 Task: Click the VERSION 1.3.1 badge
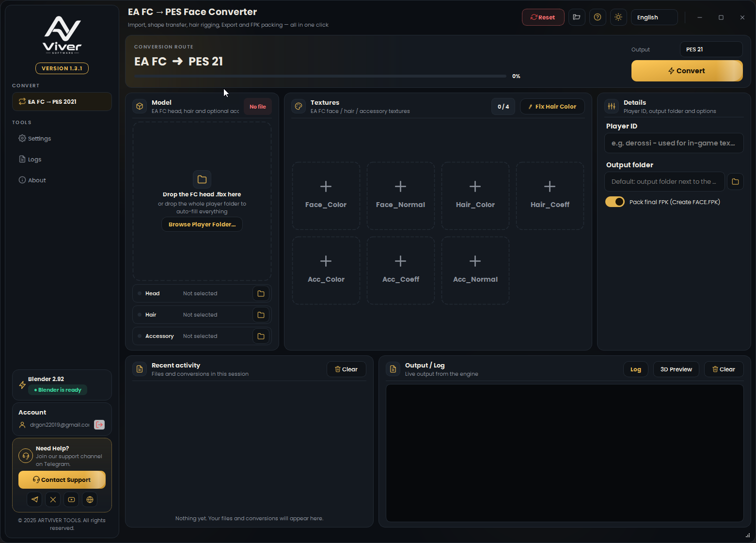[x=62, y=68]
